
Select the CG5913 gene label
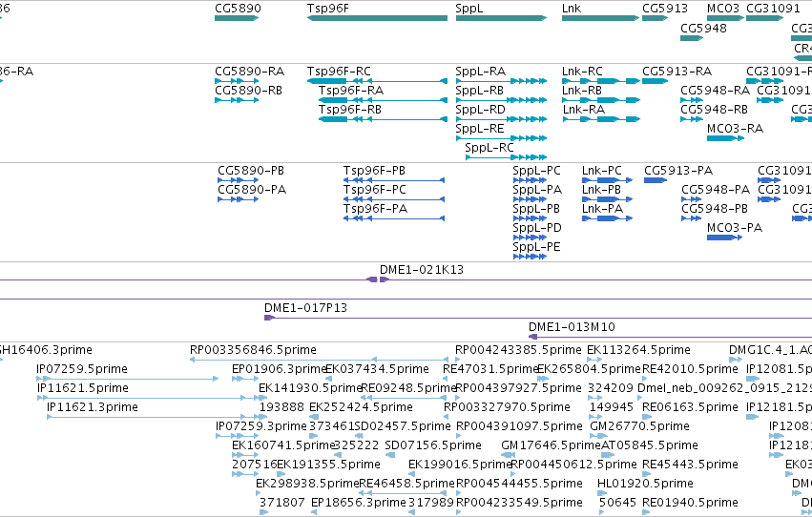pos(665,9)
